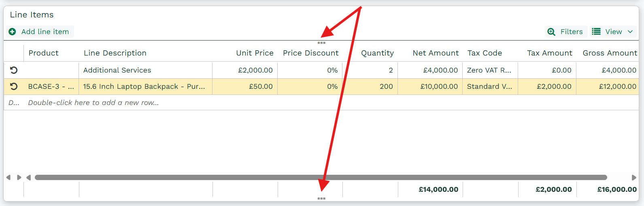This screenshot has height=206, width=644.
Task: Click the Gross Amount column header
Action: click(x=610, y=53)
